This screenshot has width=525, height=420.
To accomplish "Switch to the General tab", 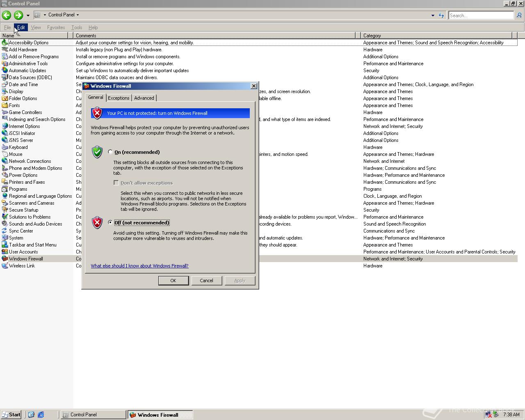I will coord(95,97).
